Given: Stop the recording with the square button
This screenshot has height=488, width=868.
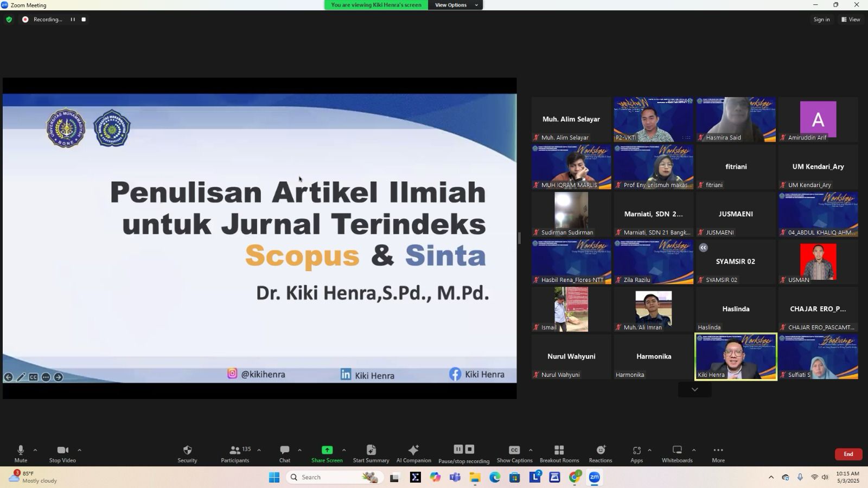Looking at the screenshot, I should 84,20.
